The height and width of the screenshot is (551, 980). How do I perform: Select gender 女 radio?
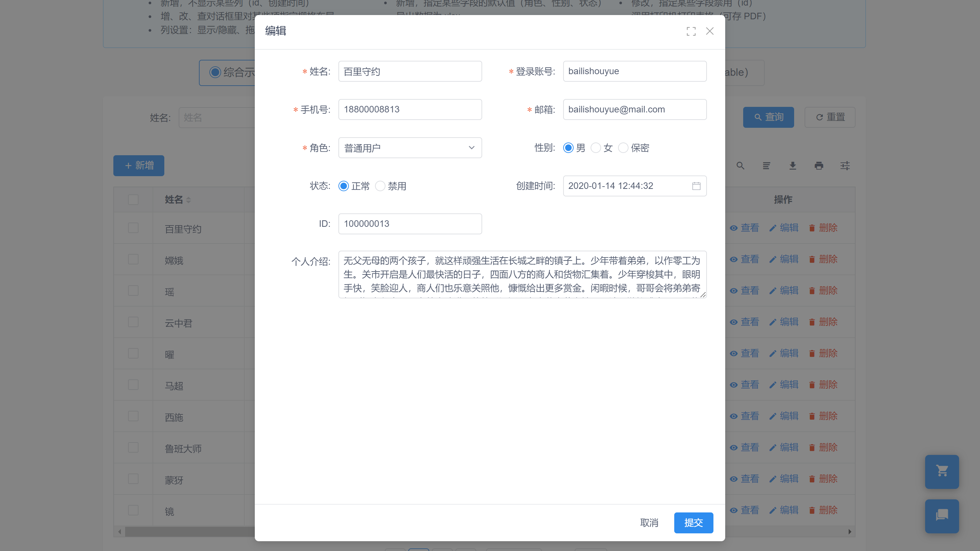pos(596,148)
